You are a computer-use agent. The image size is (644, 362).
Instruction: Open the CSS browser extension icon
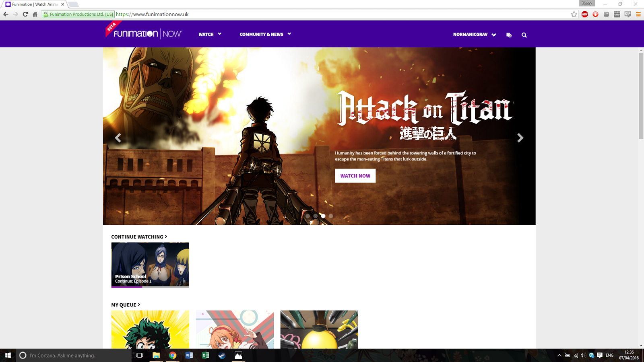pos(627,14)
